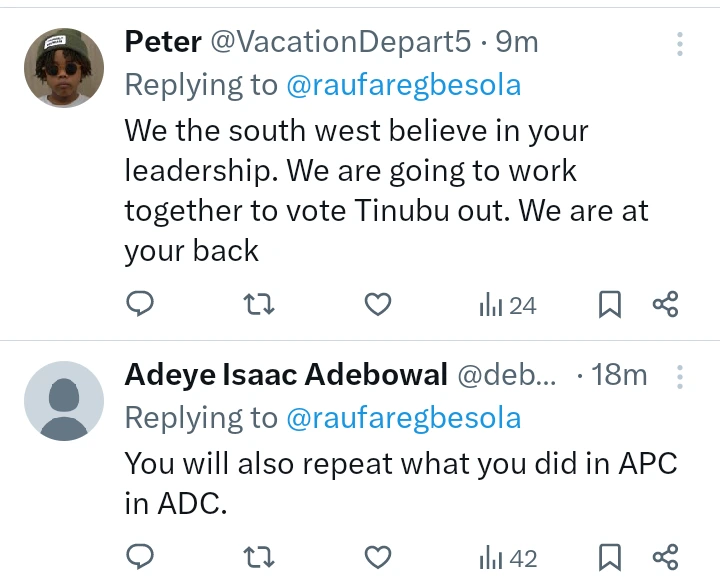Open @raufaregbesola link in Adeye's reply
Viewport: 720px width, 587px height.
point(404,417)
